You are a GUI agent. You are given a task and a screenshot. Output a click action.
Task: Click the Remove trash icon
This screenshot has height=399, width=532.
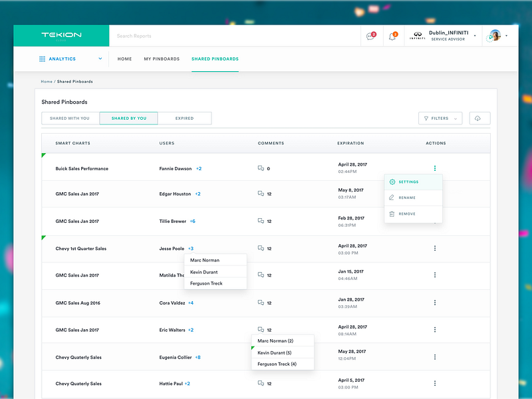tap(392, 214)
